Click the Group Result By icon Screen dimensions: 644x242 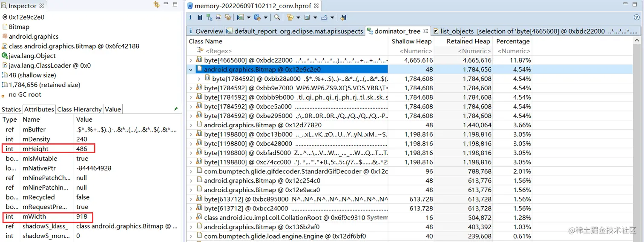coord(290,17)
